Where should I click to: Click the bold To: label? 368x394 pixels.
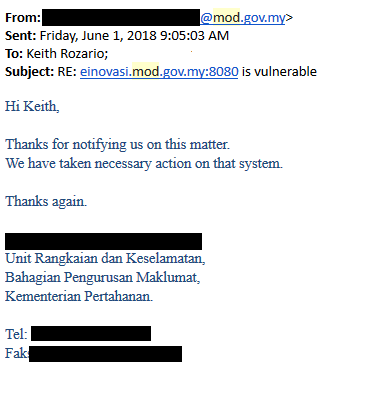pos(14,54)
